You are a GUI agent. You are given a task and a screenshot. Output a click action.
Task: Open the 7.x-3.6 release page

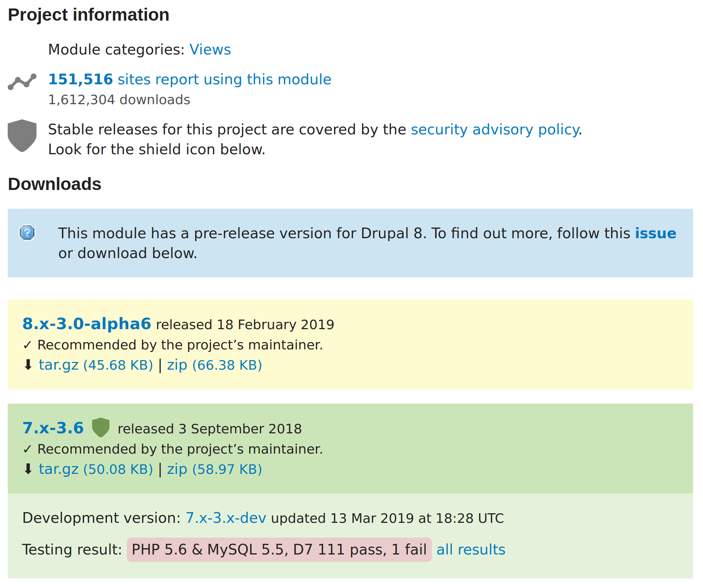[x=53, y=428]
